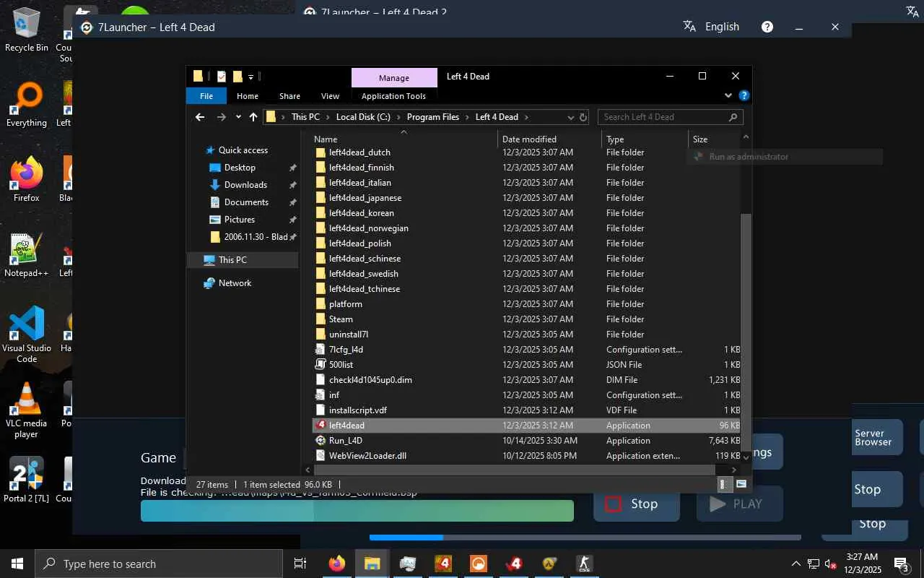
Task: Open Documents from Quick access
Action: pos(246,202)
